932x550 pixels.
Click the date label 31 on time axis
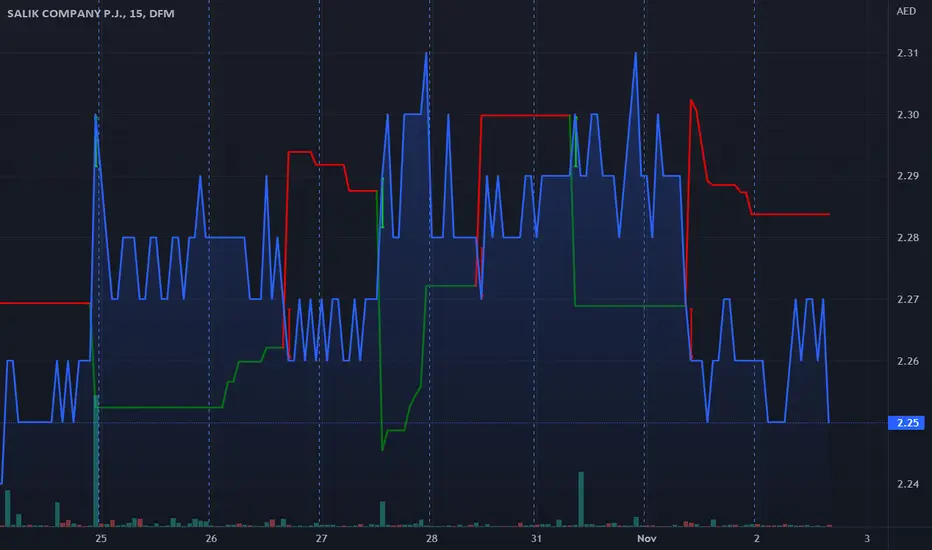(x=536, y=539)
